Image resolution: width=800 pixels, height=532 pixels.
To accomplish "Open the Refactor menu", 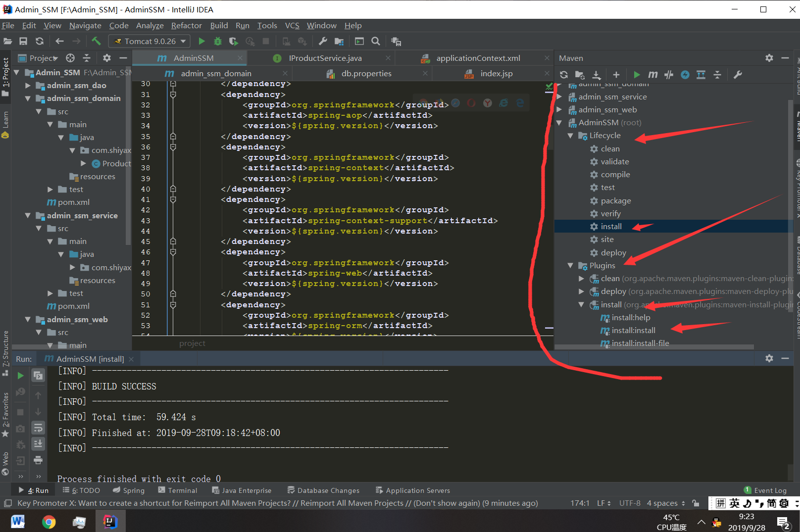I will 187,25.
